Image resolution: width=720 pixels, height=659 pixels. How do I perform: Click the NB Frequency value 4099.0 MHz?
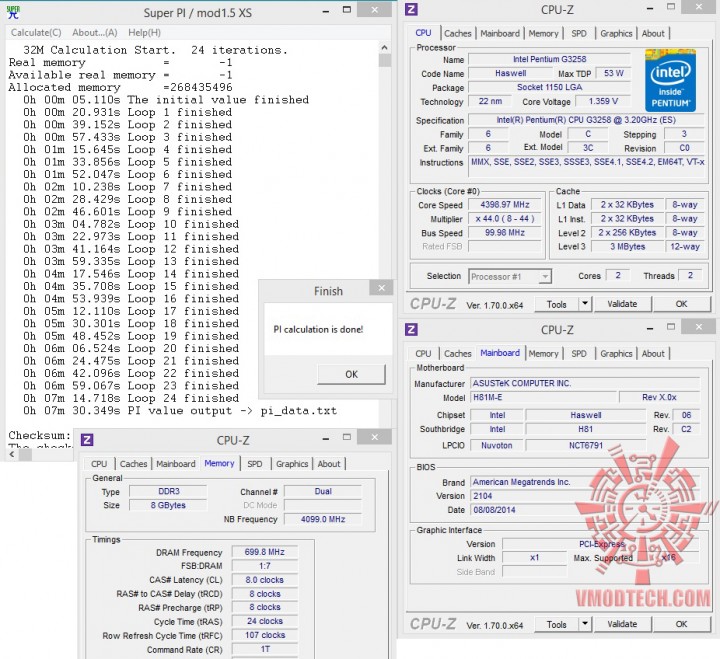click(323, 519)
